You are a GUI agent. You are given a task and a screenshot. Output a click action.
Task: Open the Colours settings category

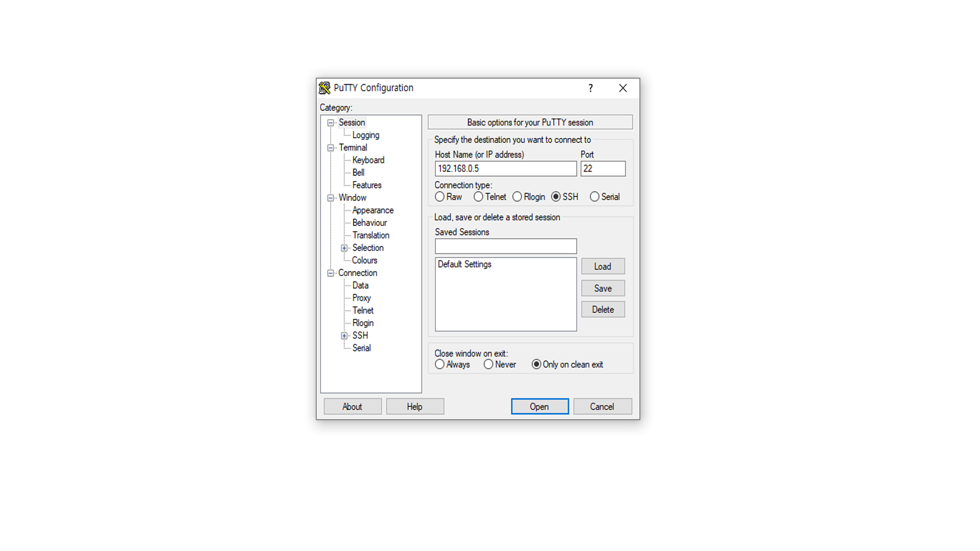pyautogui.click(x=364, y=260)
